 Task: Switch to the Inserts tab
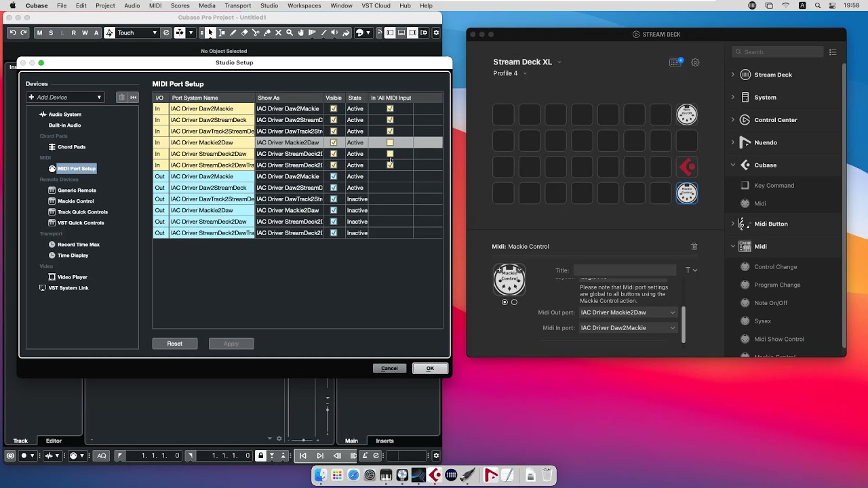point(384,441)
